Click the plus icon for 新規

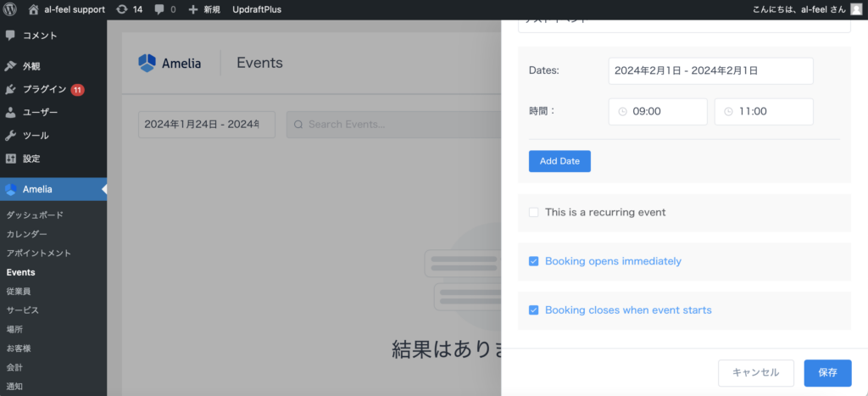[x=193, y=9]
